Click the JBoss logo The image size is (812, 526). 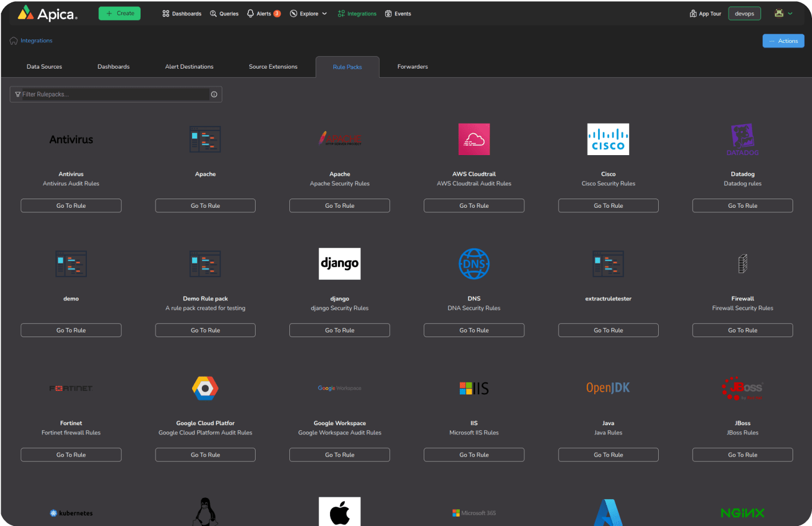tap(743, 388)
